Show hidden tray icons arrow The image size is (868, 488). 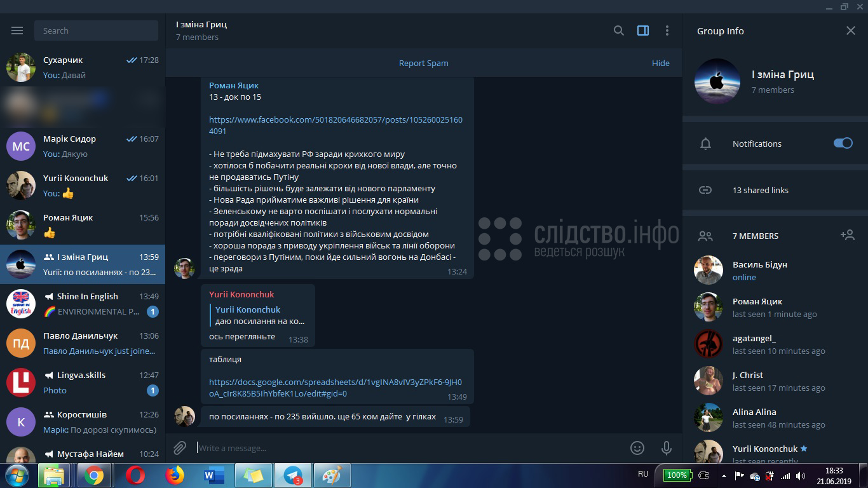pos(724,475)
